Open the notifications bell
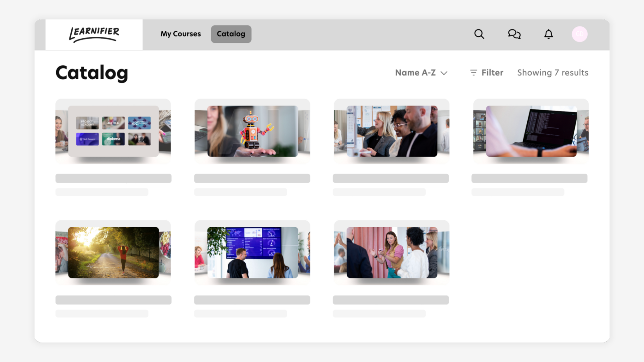The height and width of the screenshot is (362, 644). pos(548,34)
